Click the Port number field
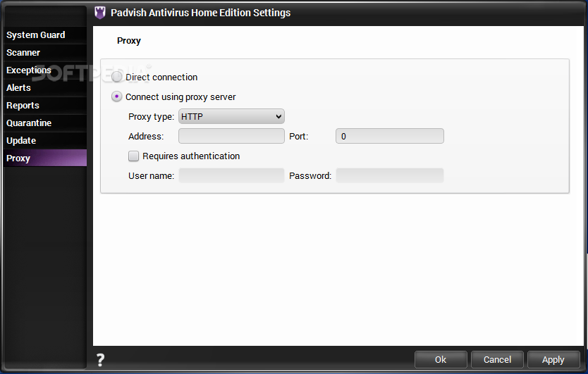 click(390, 136)
